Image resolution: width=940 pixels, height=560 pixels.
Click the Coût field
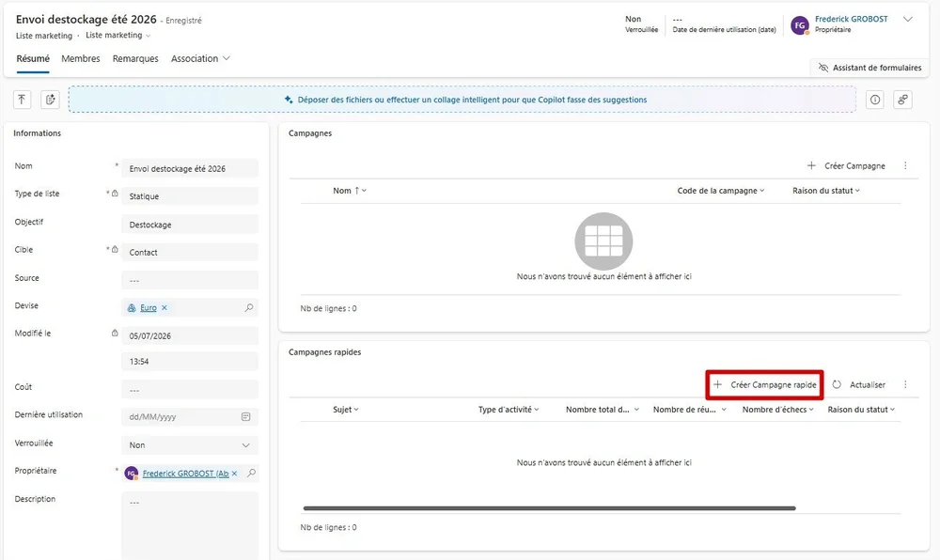[x=190, y=389]
